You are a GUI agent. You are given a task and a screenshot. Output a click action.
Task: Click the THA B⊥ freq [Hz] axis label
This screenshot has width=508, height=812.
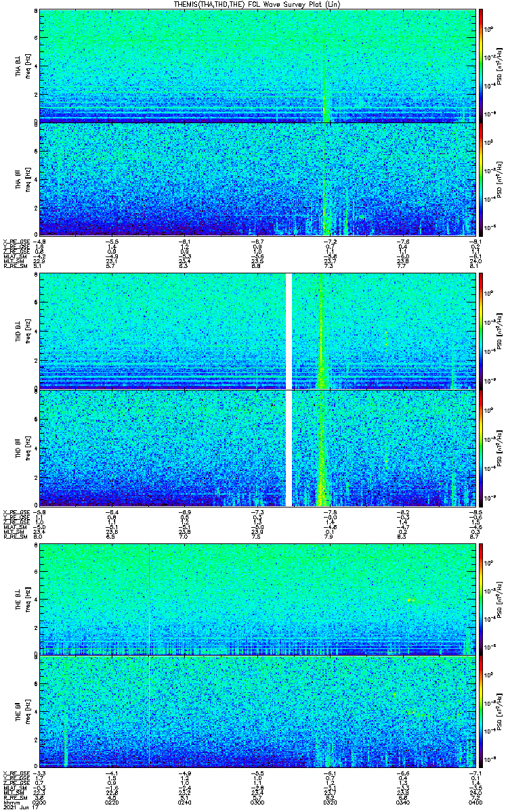coord(28,66)
